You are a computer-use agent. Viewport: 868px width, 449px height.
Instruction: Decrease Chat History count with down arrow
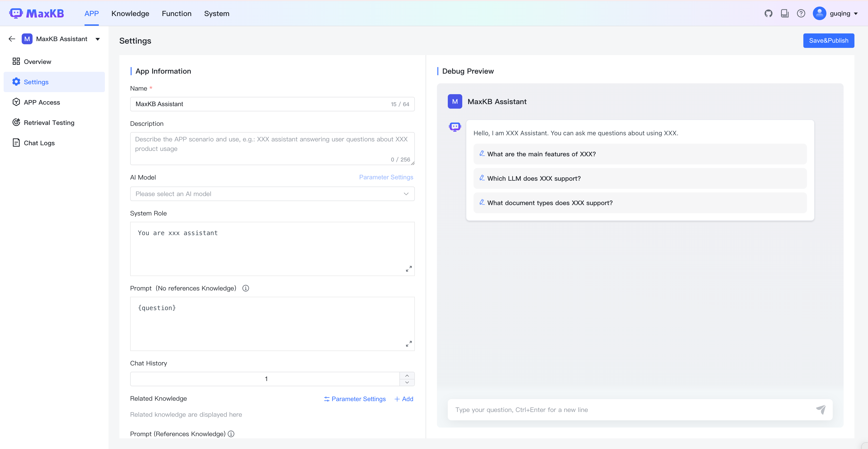pos(407,382)
